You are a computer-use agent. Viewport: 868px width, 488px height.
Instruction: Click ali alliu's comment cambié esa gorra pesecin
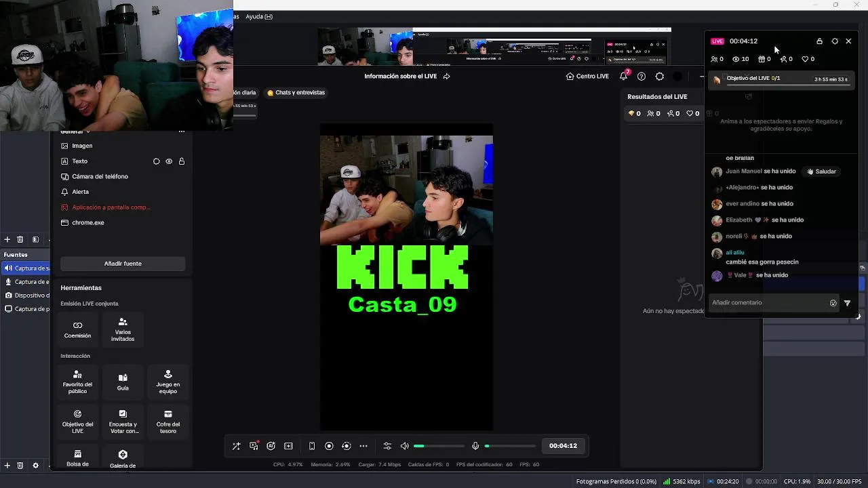(x=762, y=262)
